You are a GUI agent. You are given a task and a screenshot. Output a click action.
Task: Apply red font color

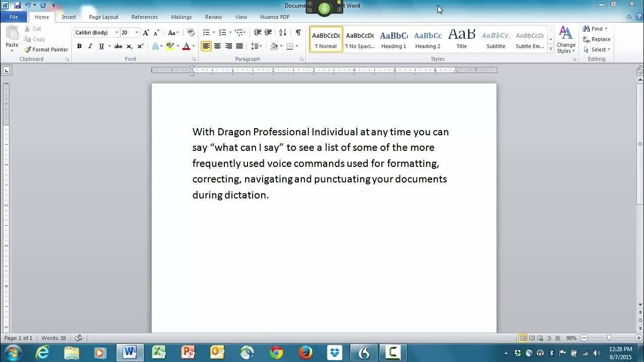click(186, 46)
